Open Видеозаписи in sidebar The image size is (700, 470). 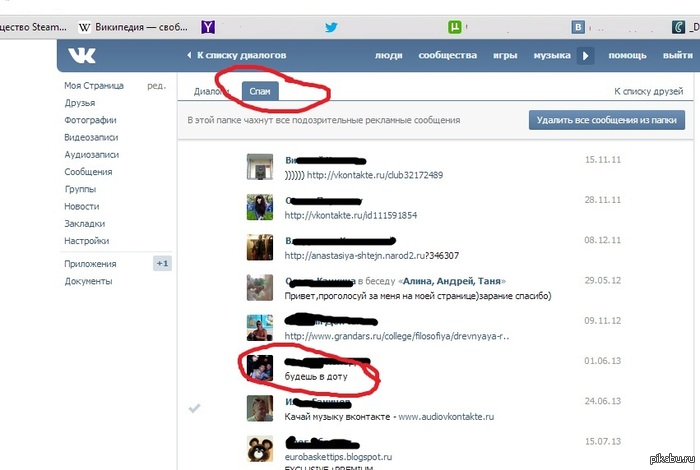[x=91, y=137]
